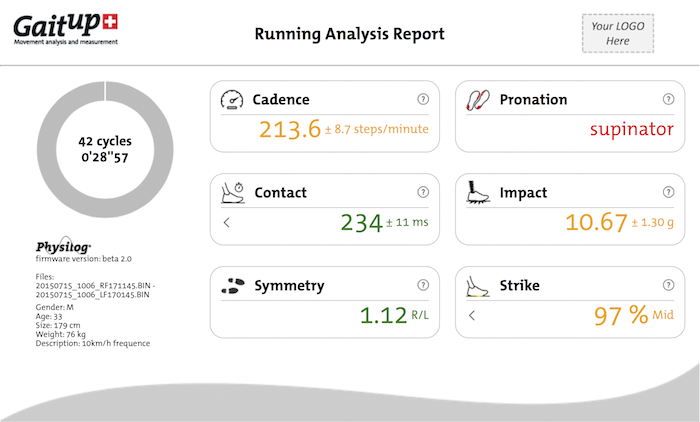Expand Contact panel using left chevron

pos(226,223)
